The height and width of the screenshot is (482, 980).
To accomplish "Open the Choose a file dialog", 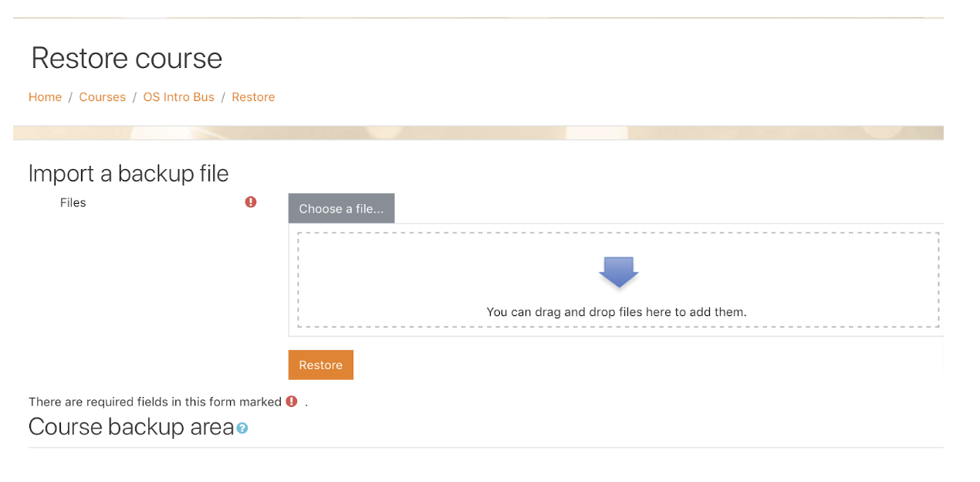I will [341, 208].
